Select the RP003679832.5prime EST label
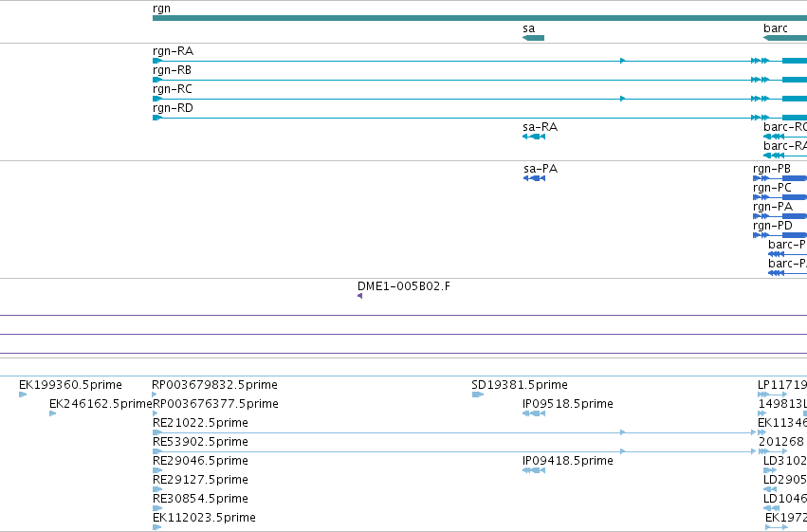The width and height of the screenshot is (807, 532). click(x=214, y=385)
